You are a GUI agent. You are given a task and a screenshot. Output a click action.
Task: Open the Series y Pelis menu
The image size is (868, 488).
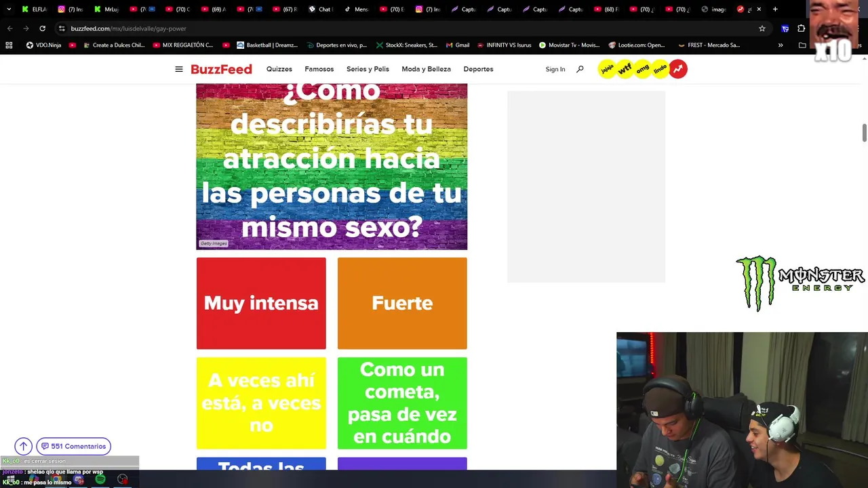368,69
